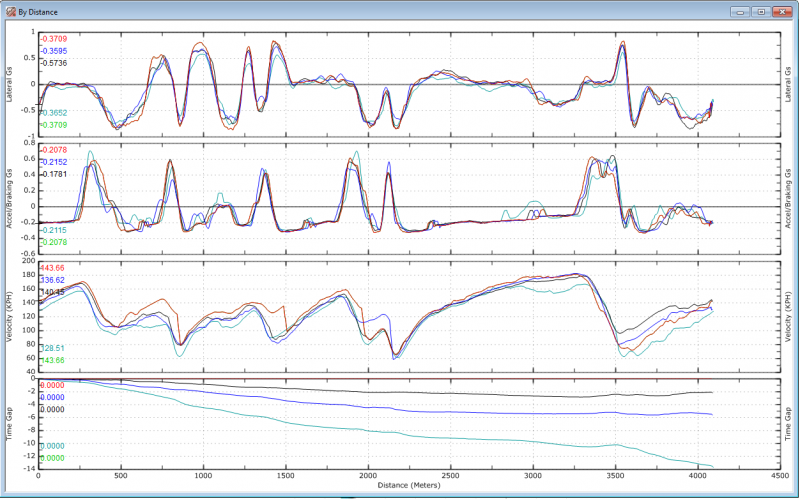
Task: Select the blue -0.3595 Lateral Gs value
Action: click(x=54, y=51)
